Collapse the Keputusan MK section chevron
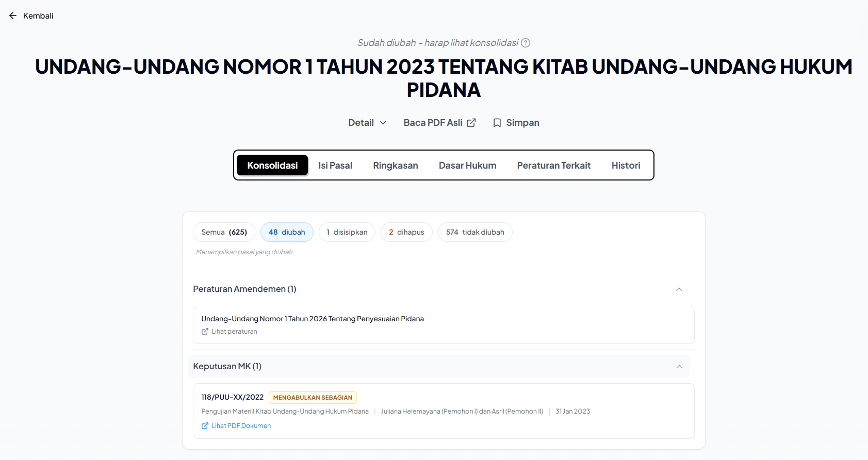868x460 pixels. pyautogui.click(x=679, y=367)
